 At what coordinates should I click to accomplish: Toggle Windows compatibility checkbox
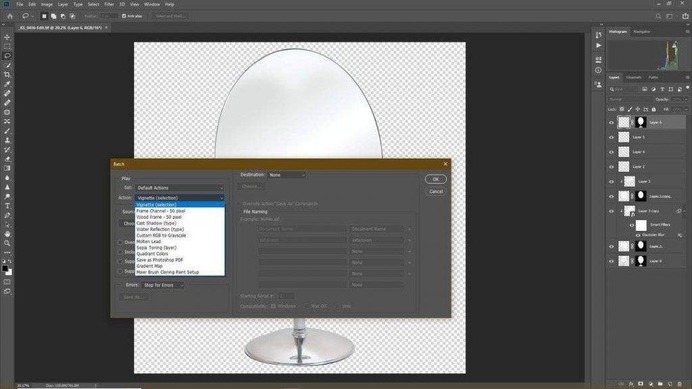[273, 306]
